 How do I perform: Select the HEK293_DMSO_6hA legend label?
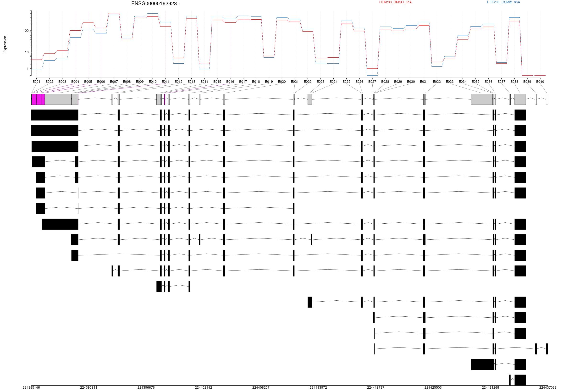pos(395,2)
